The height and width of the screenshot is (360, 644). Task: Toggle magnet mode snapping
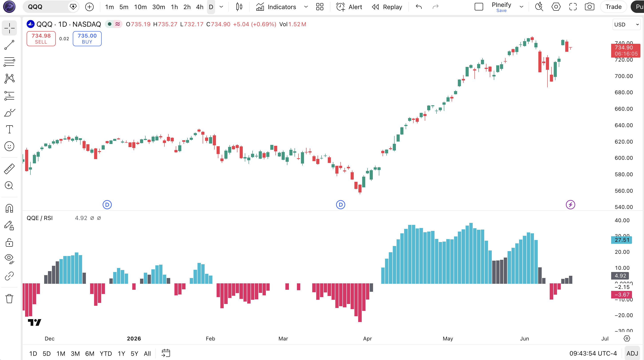[9, 208]
